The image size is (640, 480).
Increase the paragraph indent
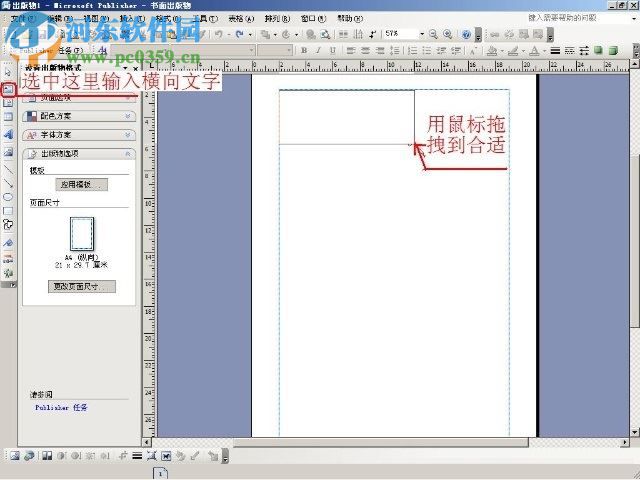pyautogui.click(x=456, y=51)
